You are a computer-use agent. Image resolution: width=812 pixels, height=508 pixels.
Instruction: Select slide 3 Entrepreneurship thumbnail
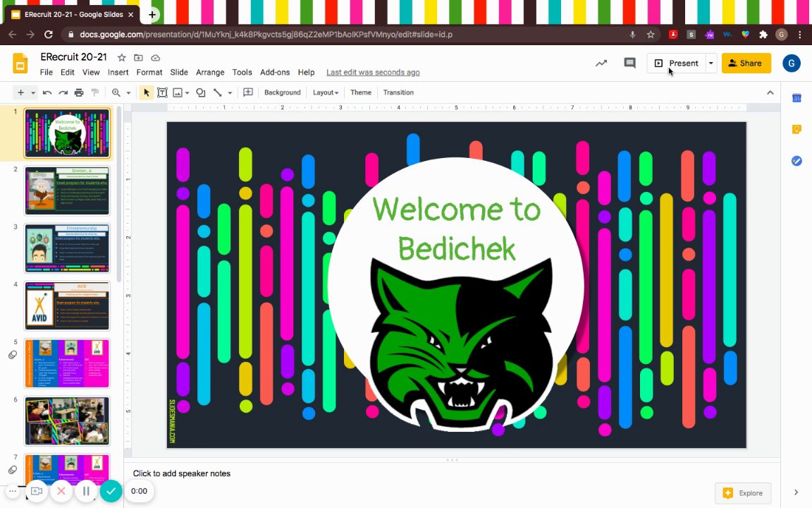68,248
